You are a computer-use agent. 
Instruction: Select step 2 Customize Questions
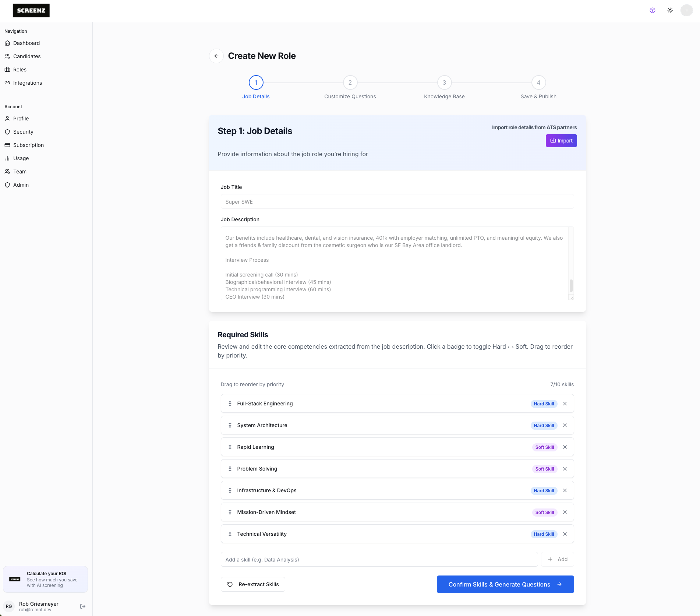[x=350, y=83]
